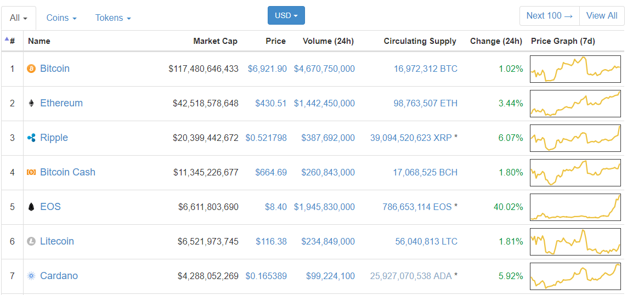Click Bitcoin volume $4,670,750,000

point(324,69)
